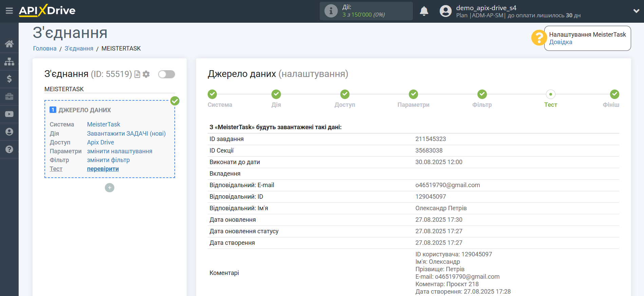The image size is (644, 296).
Task: Click змінити налаштування link
Action: pos(120,151)
